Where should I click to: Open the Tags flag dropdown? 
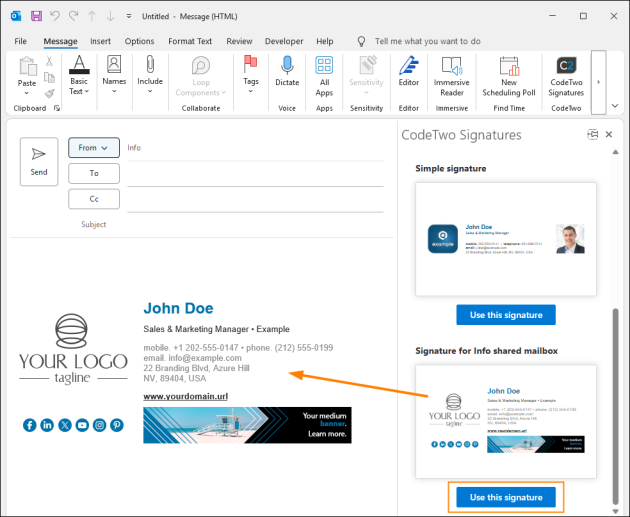coord(251,75)
